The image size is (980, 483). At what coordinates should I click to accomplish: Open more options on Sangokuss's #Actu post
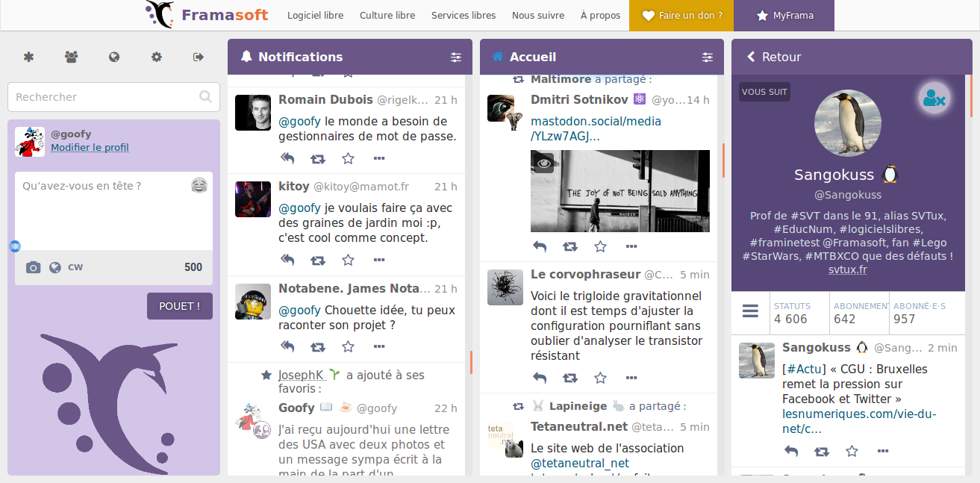click(x=883, y=451)
